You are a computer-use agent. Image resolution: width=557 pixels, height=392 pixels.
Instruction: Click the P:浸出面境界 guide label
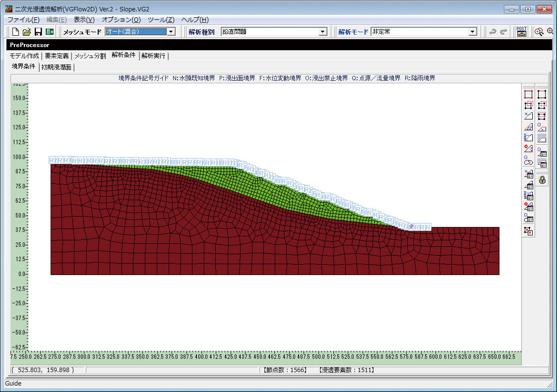[x=237, y=78]
